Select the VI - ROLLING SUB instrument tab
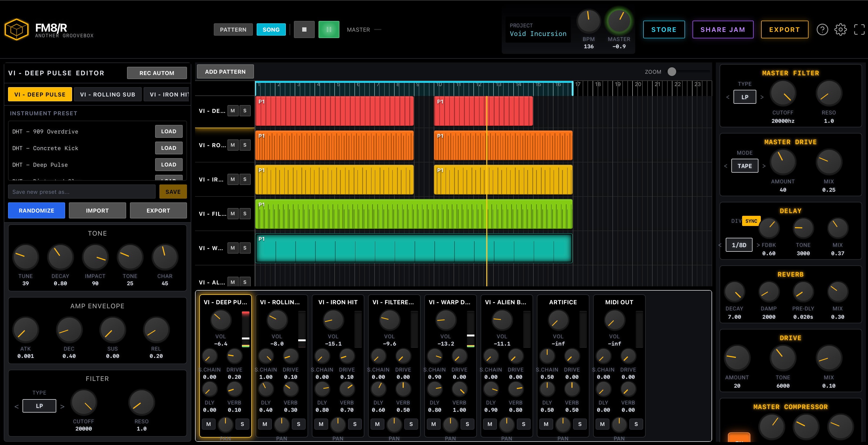The width and height of the screenshot is (868, 445). click(x=107, y=94)
